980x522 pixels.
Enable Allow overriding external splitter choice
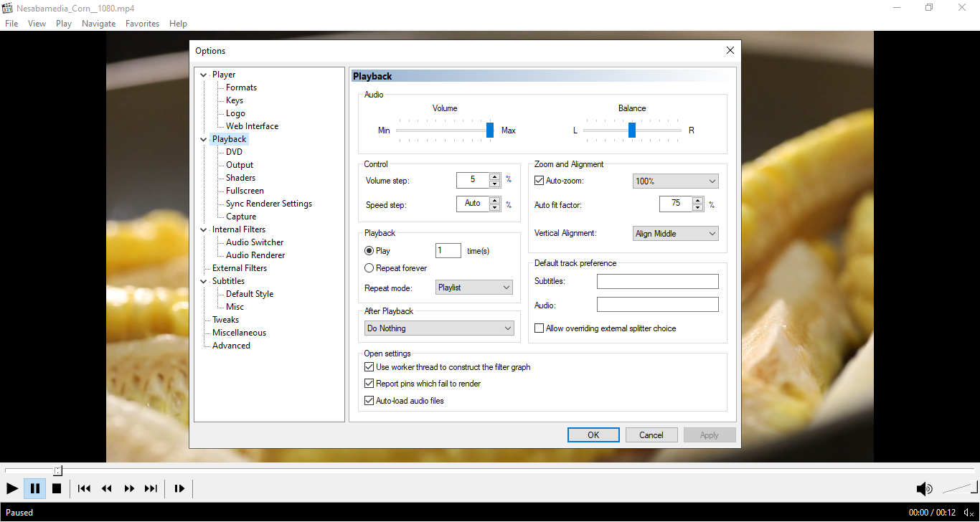click(x=540, y=328)
